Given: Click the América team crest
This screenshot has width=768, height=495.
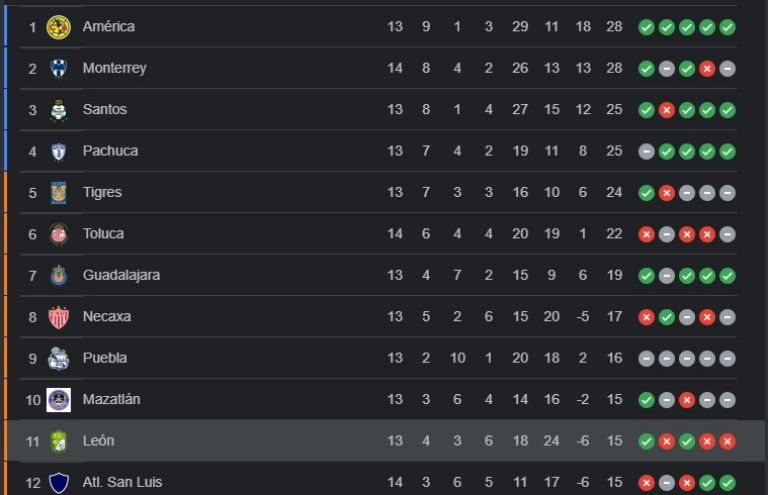Looking at the screenshot, I should click(x=59, y=27).
